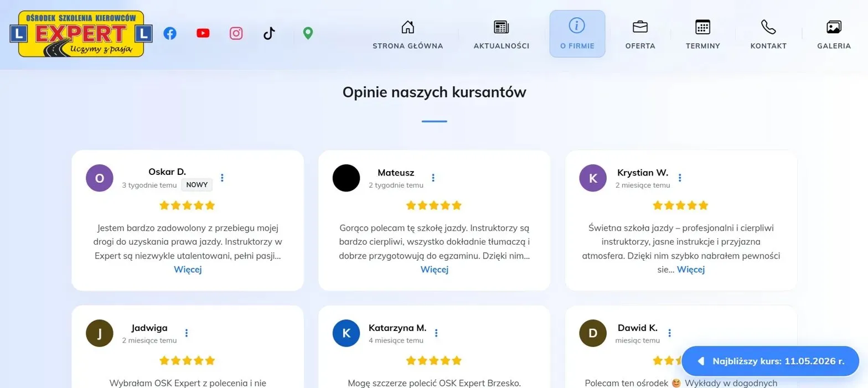This screenshot has height=388, width=868.
Task: Expand Mateusz review with Więcej
Action: 435,270
